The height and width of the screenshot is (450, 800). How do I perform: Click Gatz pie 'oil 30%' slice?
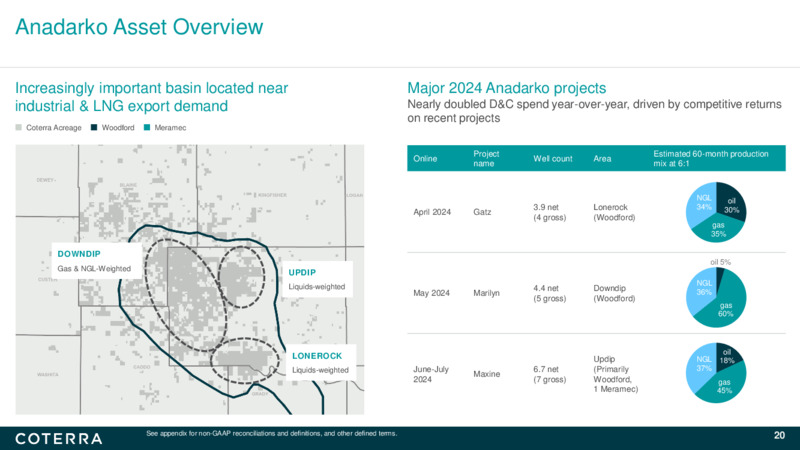[731, 206]
